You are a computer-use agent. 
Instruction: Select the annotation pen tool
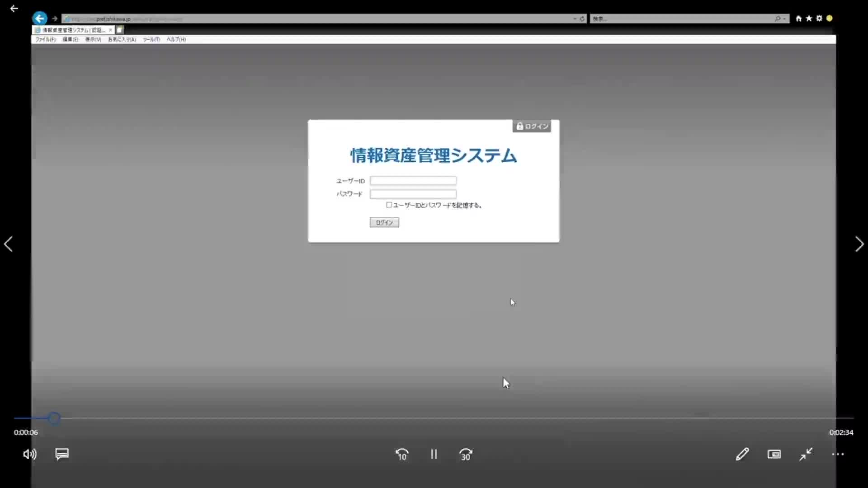click(742, 454)
